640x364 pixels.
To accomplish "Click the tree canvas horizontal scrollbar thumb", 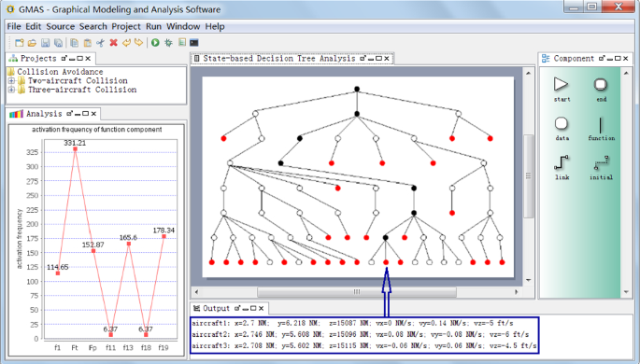I will 357,292.
